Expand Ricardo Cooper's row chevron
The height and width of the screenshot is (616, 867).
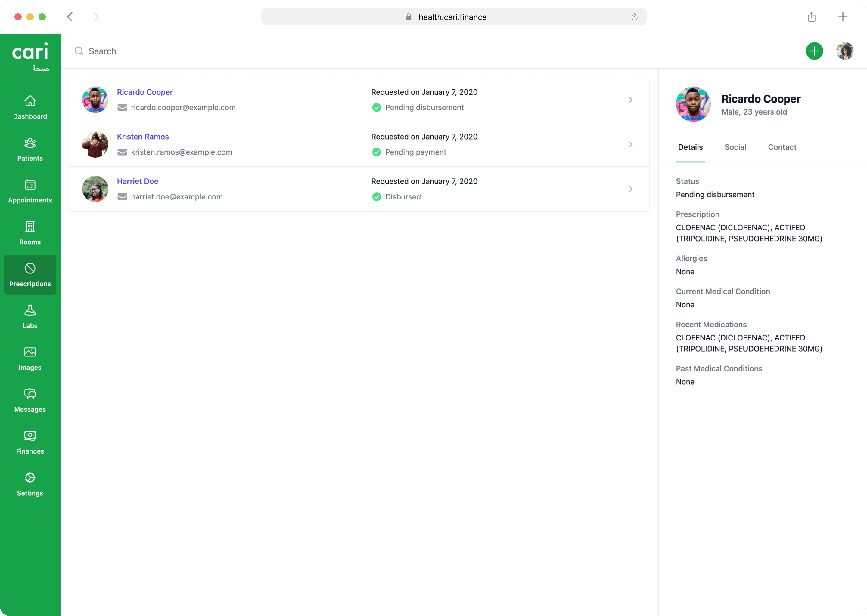[x=630, y=100]
